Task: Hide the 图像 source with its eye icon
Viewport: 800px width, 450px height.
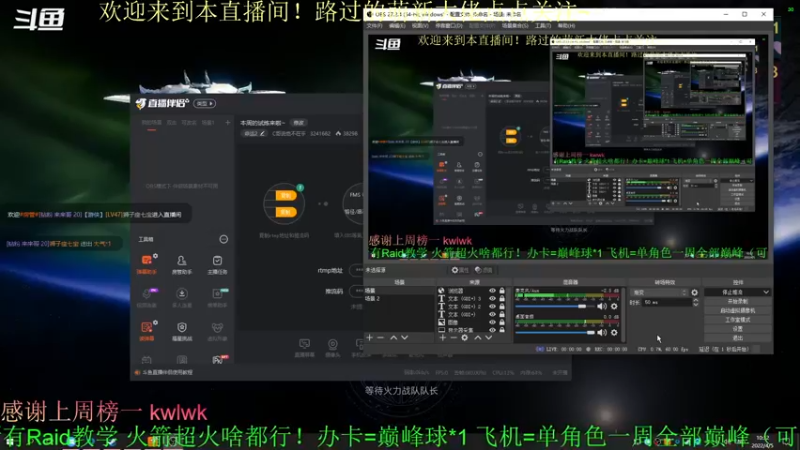Action: click(492, 322)
